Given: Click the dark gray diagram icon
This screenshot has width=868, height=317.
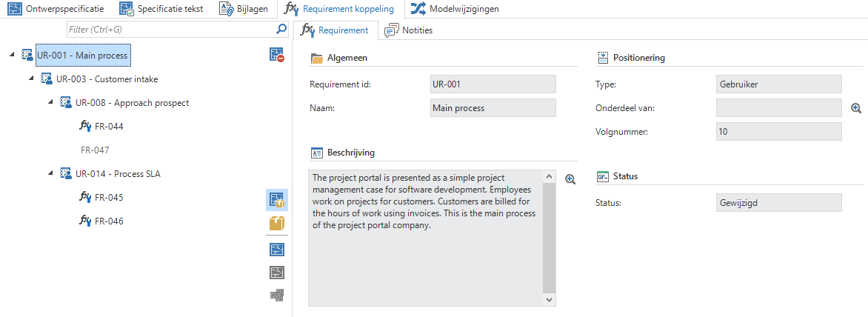Looking at the screenshot, I should (277, 273).
